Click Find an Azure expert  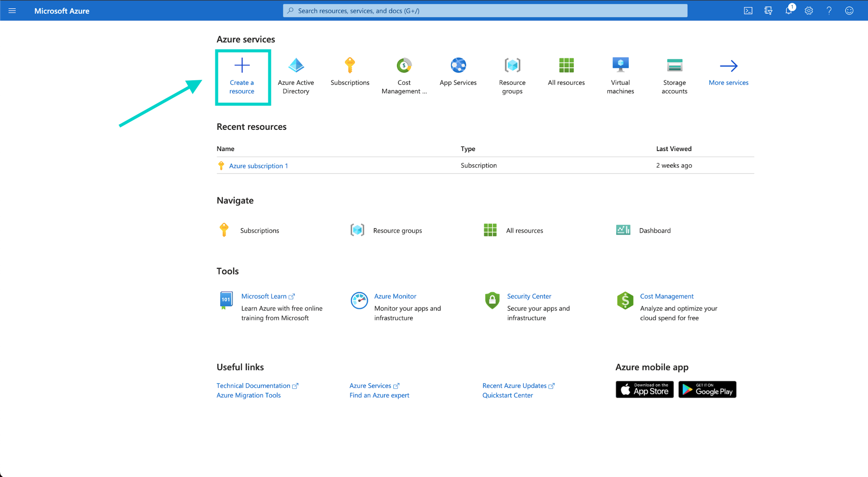379,395
